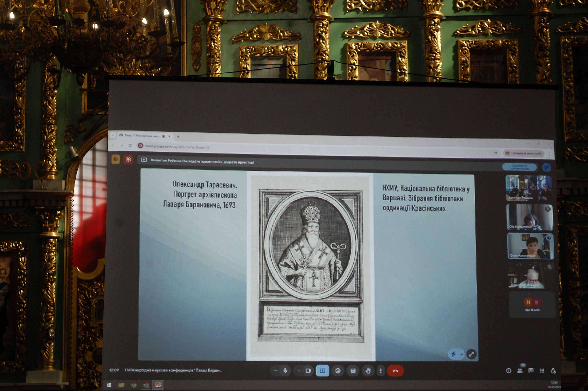This screenshot has width=588, height=391.
Task: Click the slide text "Олександр Тарасевич."
Action: pyautogui.click(x=205, y=185)
